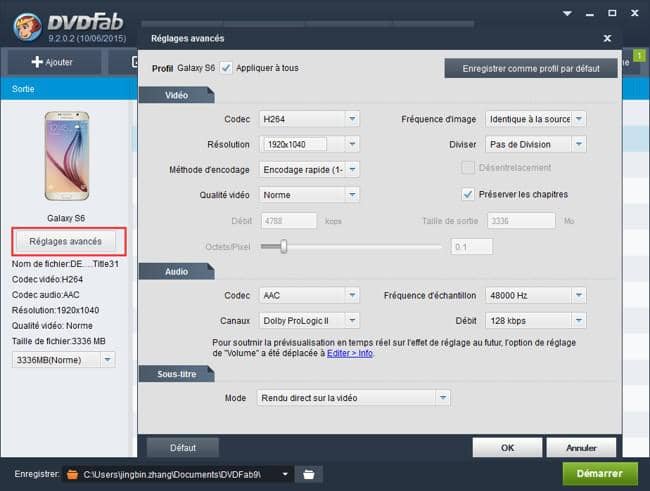Expand the subtitle Mode dropdown
The height and width of the screenshot is (491, 650).
tap(353, 398)
